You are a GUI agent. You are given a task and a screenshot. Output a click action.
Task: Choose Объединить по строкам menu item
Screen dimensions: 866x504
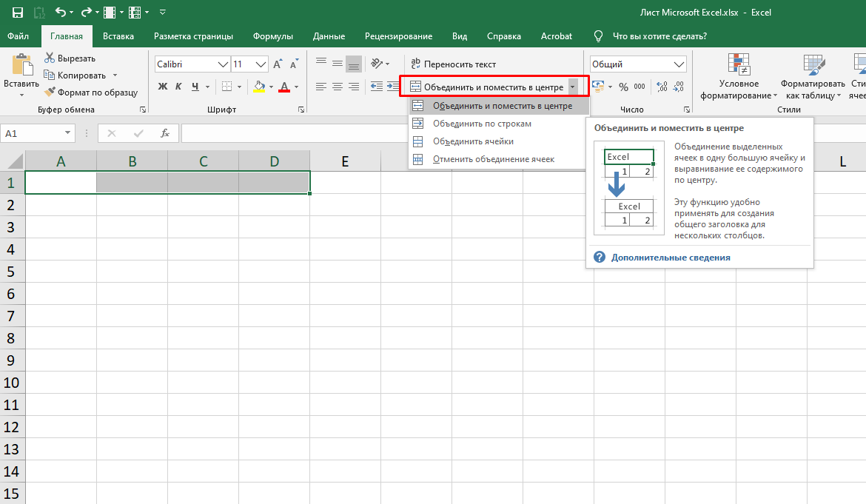(x=500, y=124)
